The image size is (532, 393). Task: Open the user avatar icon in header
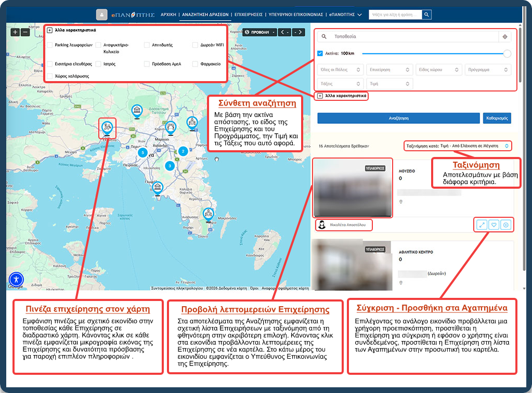pyautogui.click(x=101, y=15)
